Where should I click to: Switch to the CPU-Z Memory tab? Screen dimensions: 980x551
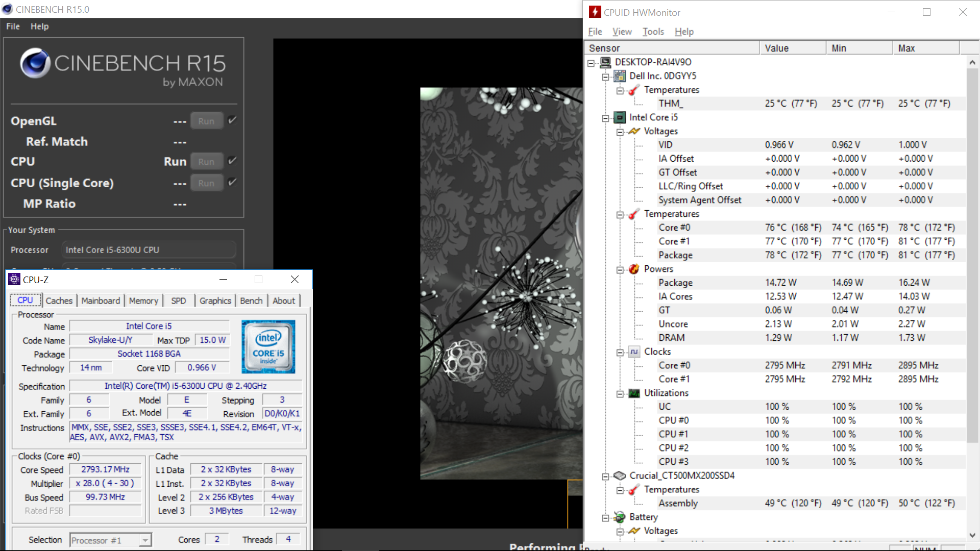143,300
